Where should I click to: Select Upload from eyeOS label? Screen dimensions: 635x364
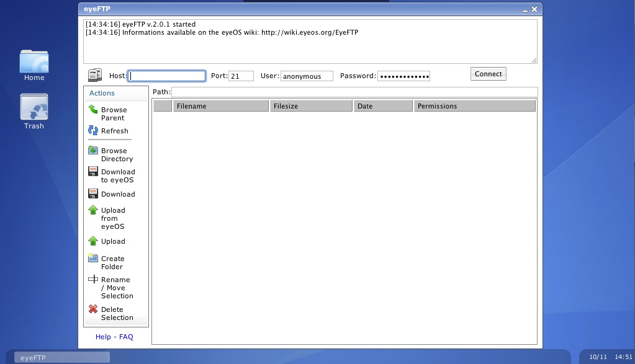(113, 218)
